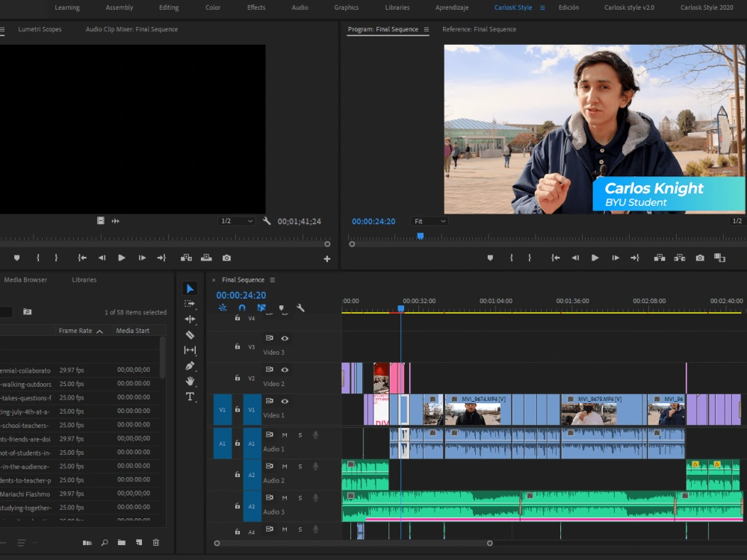Play the Program monitor sequence

595,258
